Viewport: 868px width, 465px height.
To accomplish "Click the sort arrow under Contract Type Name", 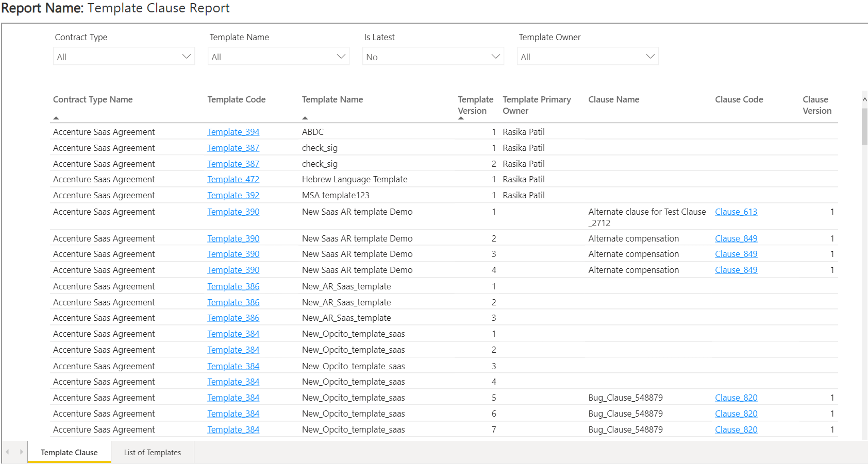I will [x=56, y=118].
